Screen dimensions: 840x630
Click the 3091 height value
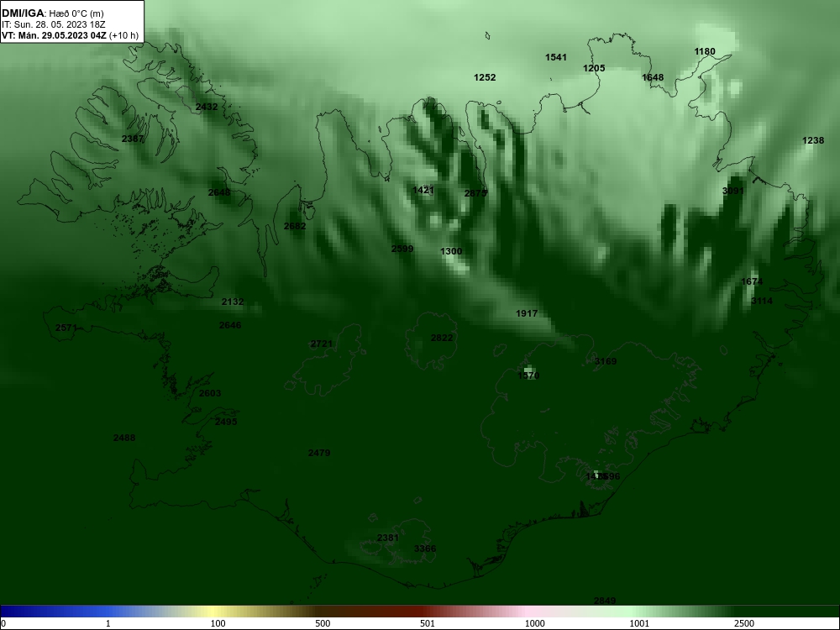coord(732,191)
